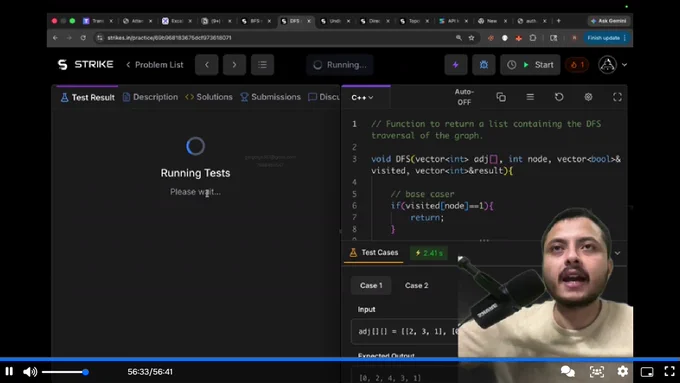Viewport: 680px width, 383px height.
Task: Copy the editor code icon
Action: 501,97
